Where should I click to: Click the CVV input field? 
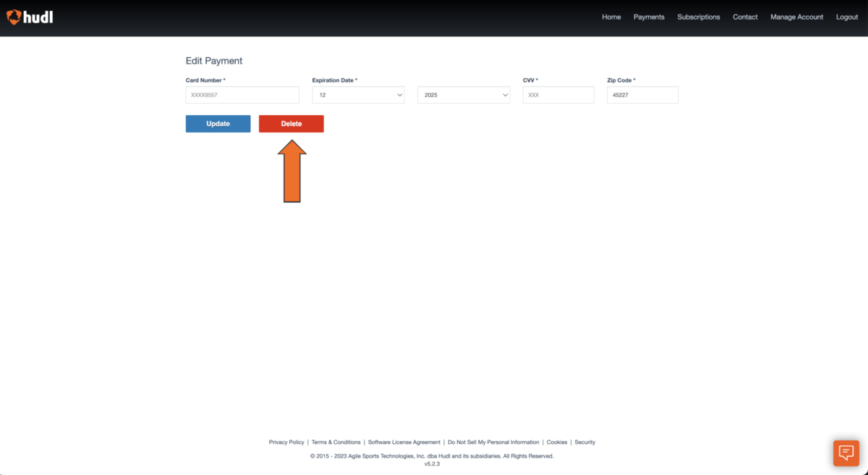[558, 94]
